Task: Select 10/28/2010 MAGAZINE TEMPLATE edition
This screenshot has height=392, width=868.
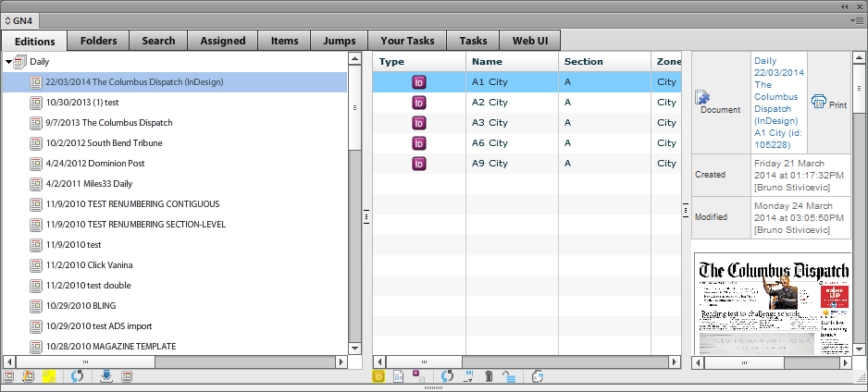Action: (174, 347)
